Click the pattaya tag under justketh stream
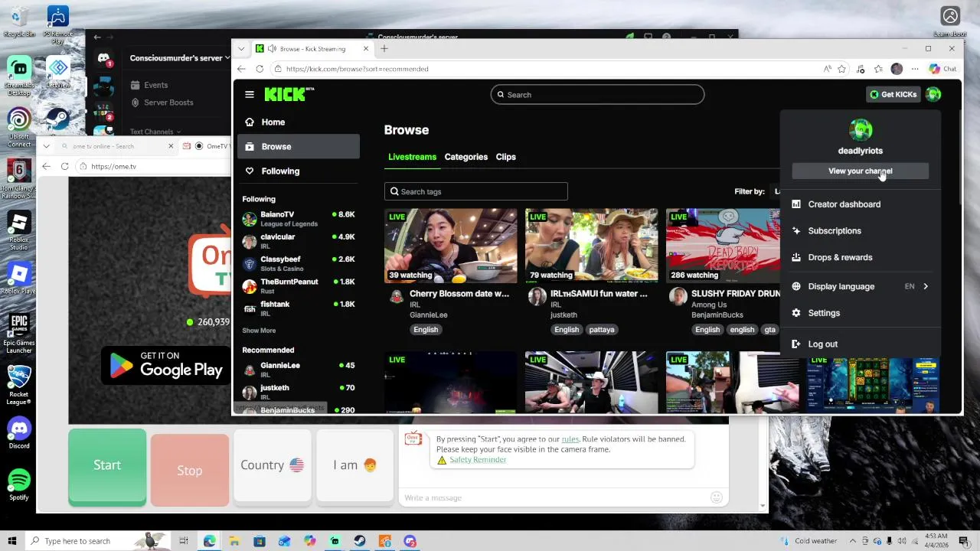This screenshot has height=551, width=980. [x=602, y=330]
